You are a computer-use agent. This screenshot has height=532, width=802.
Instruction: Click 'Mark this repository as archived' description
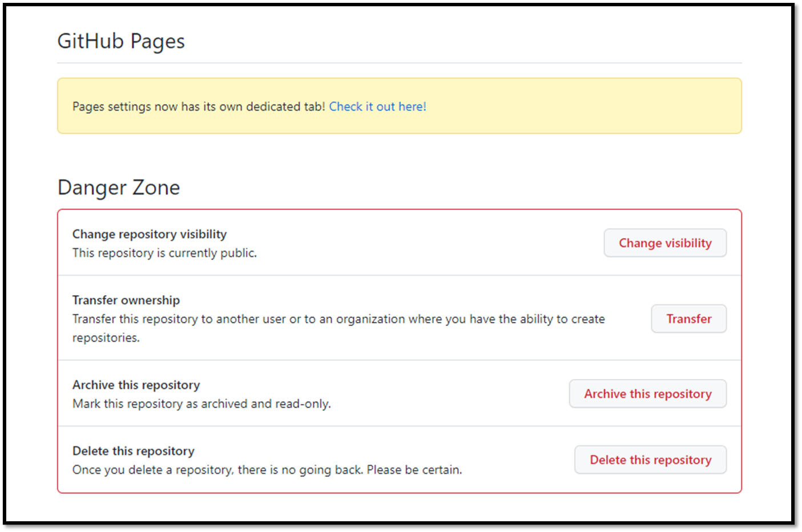201,404
